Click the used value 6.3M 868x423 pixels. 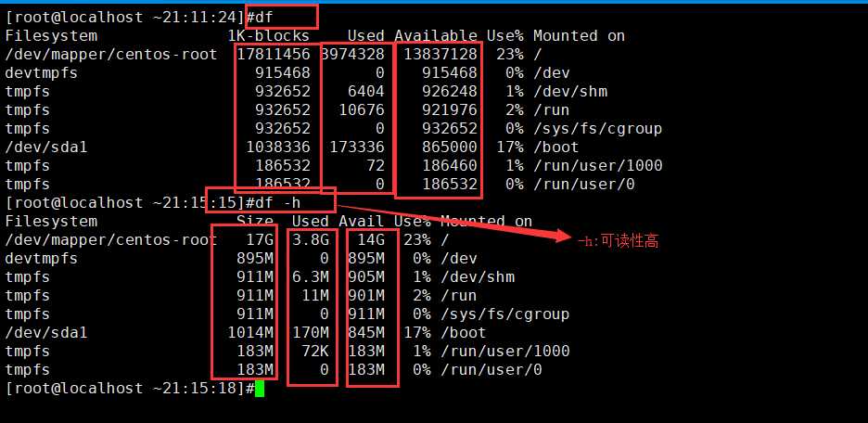coord(311,276)
